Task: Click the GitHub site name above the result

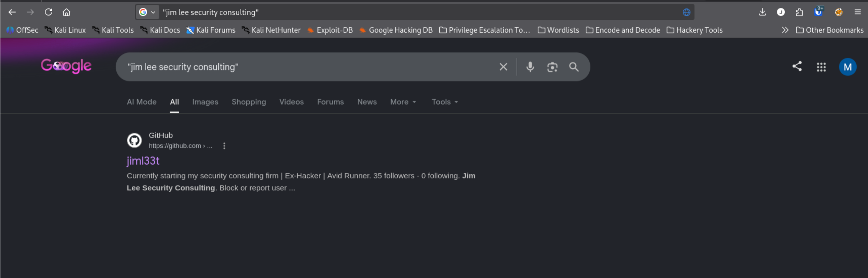Action: [x=161, y=135]
